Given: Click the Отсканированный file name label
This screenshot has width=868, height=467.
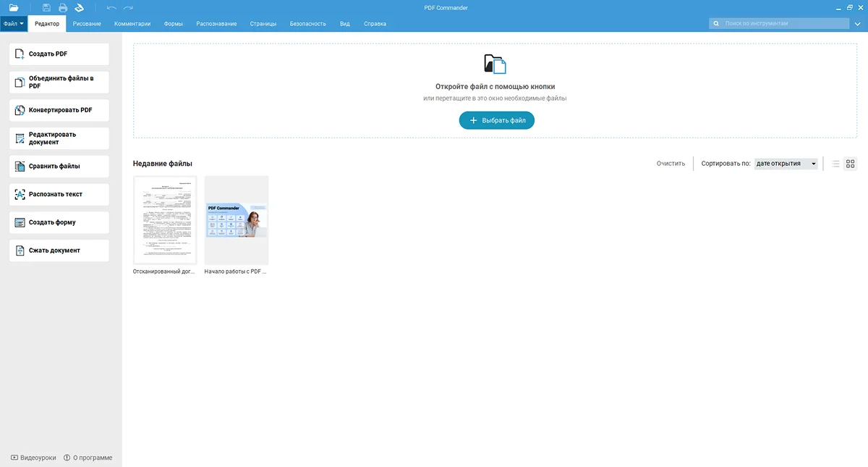Looking at the screenshot, I should (164, 272).
